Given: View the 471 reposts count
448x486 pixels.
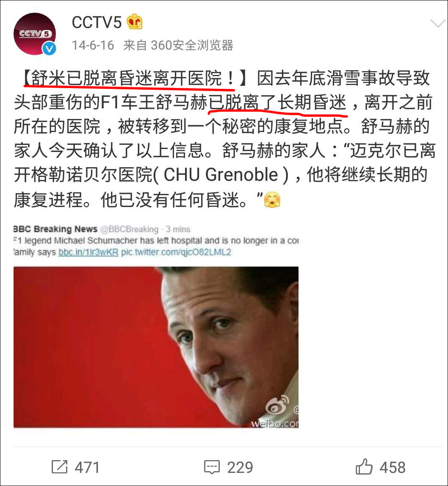Looking at the screenshot, I should [87, 467].
